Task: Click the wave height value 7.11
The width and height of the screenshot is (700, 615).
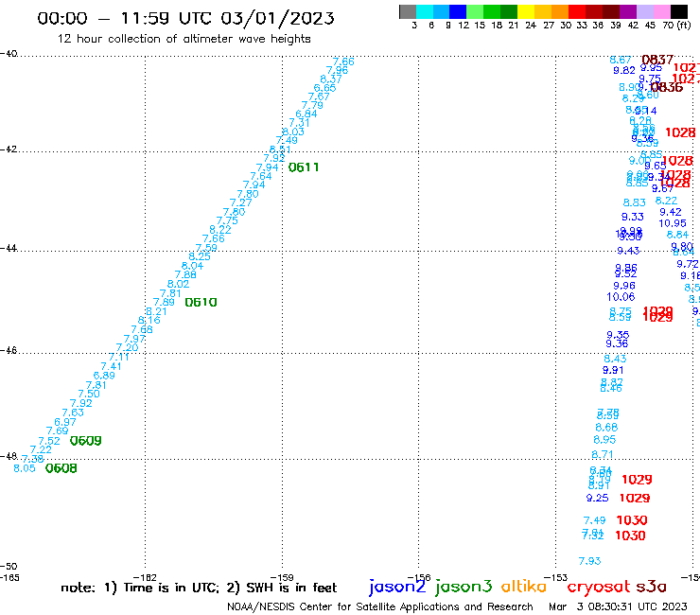Action: pos(119,358)
